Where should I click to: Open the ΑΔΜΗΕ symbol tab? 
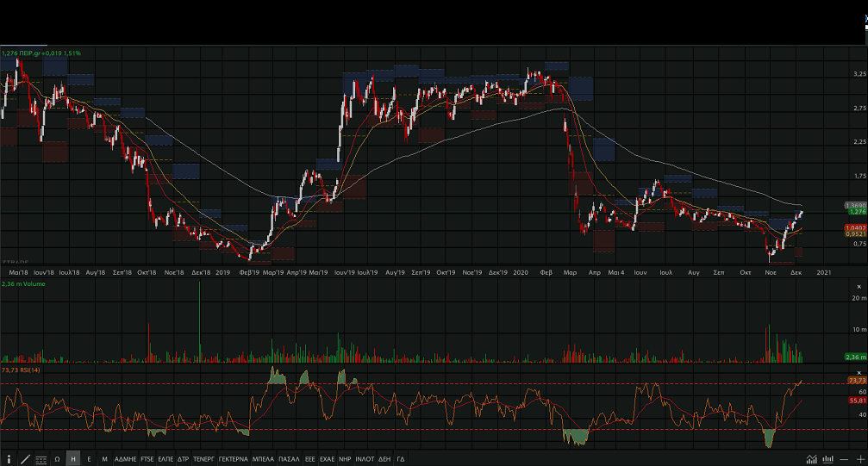click(126, 459)
